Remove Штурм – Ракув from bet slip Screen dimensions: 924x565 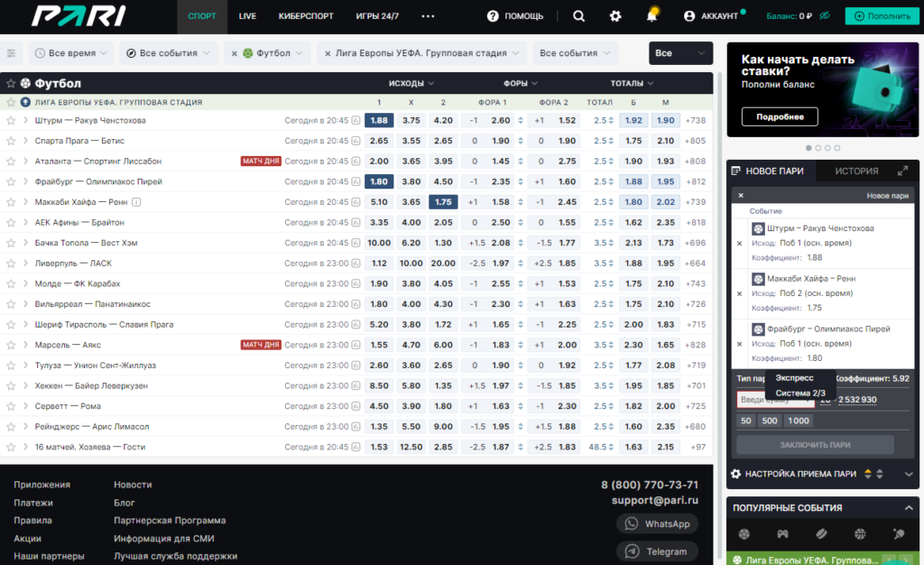740,244
